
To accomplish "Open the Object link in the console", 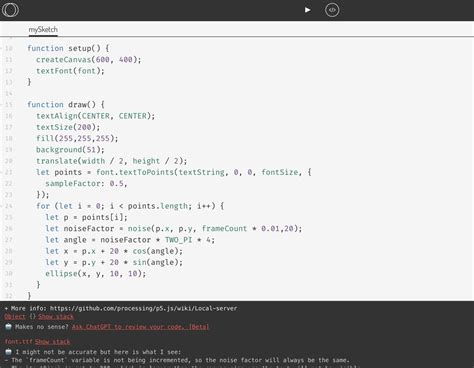I will [x=15, y=317].
